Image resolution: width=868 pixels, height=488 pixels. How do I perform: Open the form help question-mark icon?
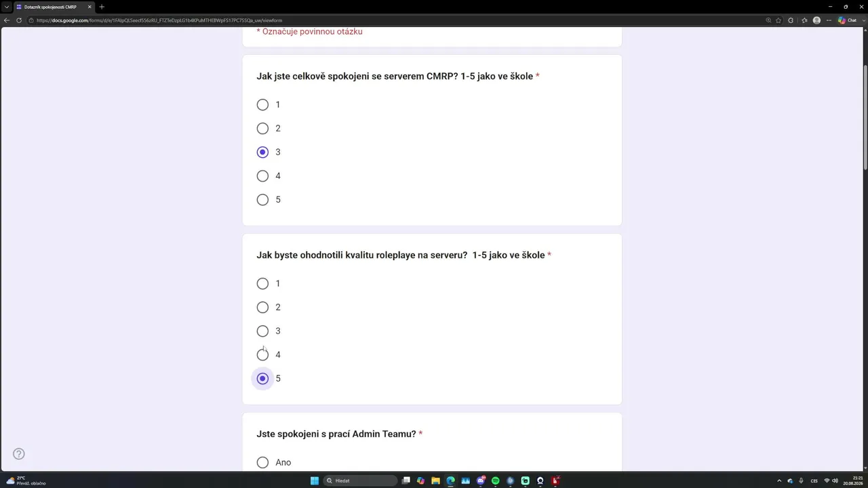point(19,454)
